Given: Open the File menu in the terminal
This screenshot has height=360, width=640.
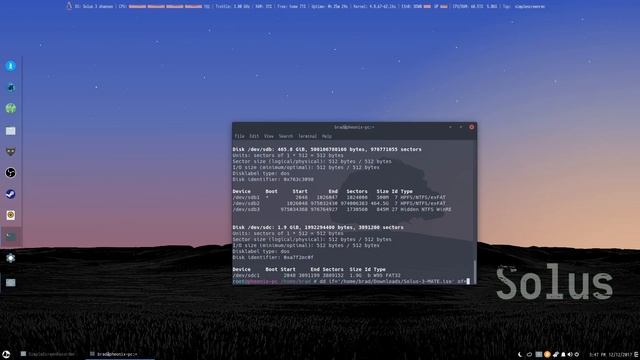Looking at the screenshot, I should (x=240, y=136).
